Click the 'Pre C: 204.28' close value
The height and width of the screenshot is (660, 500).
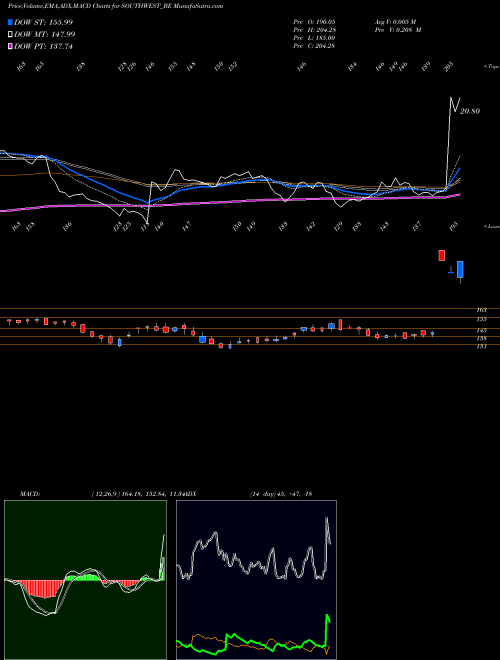[x=314, y=45]
